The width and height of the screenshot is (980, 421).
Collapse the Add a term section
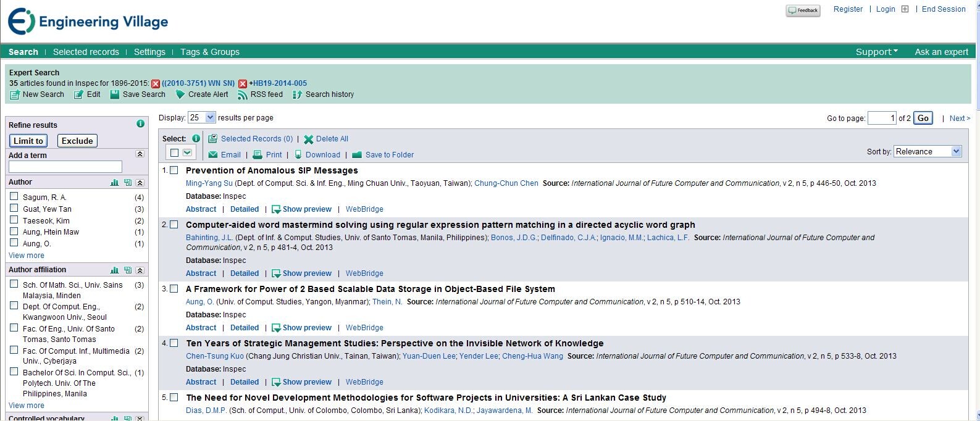(x=140, y=154)
